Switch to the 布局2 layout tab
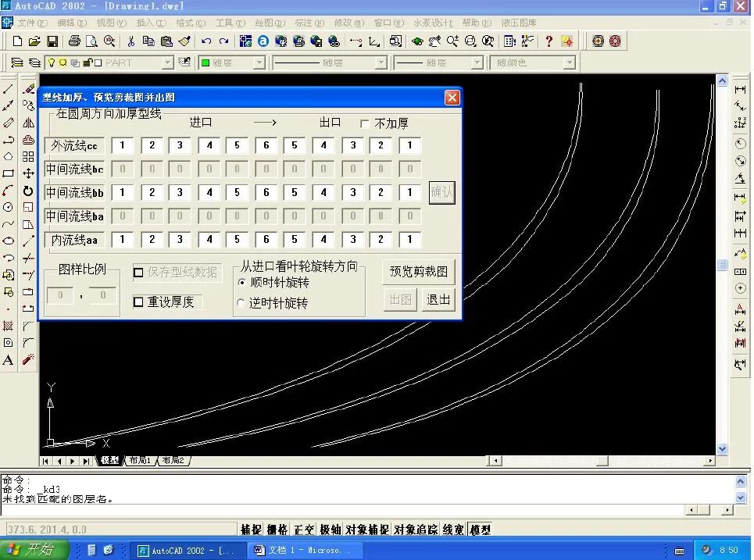This screenshot has width=754, height=560. 173,461
